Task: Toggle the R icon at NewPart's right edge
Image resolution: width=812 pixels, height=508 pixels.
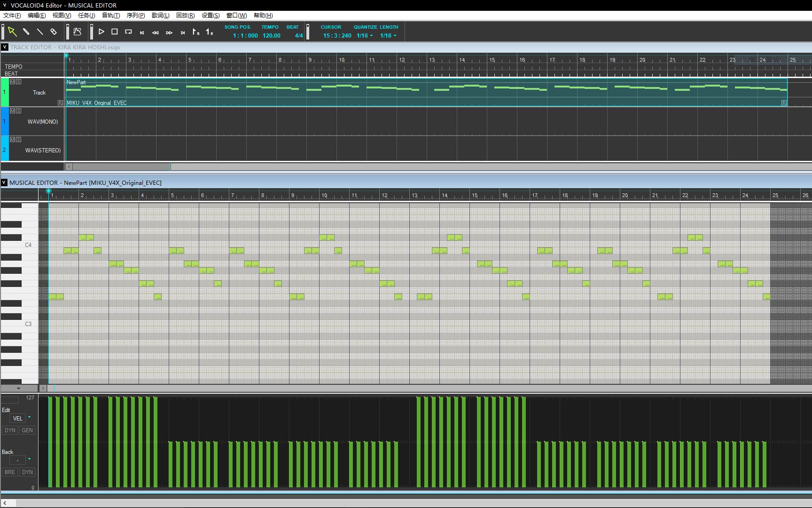Action: click(x=784, y=103)
